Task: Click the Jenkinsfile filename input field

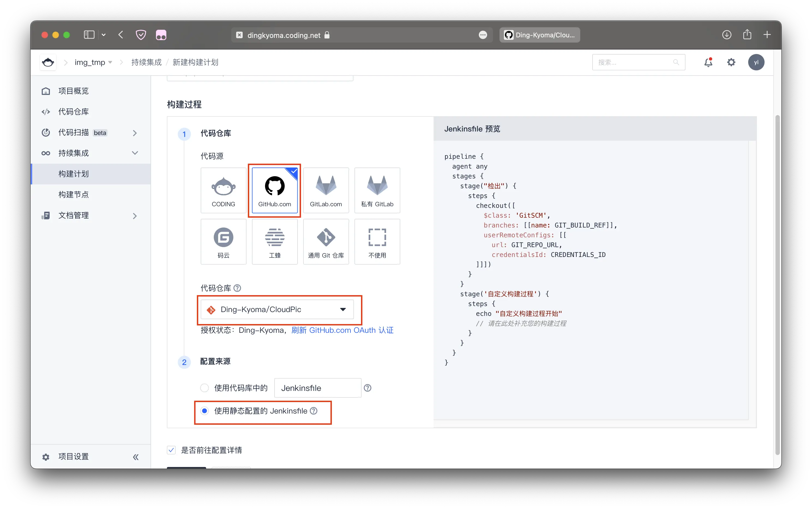Action: tap(317, 388)
